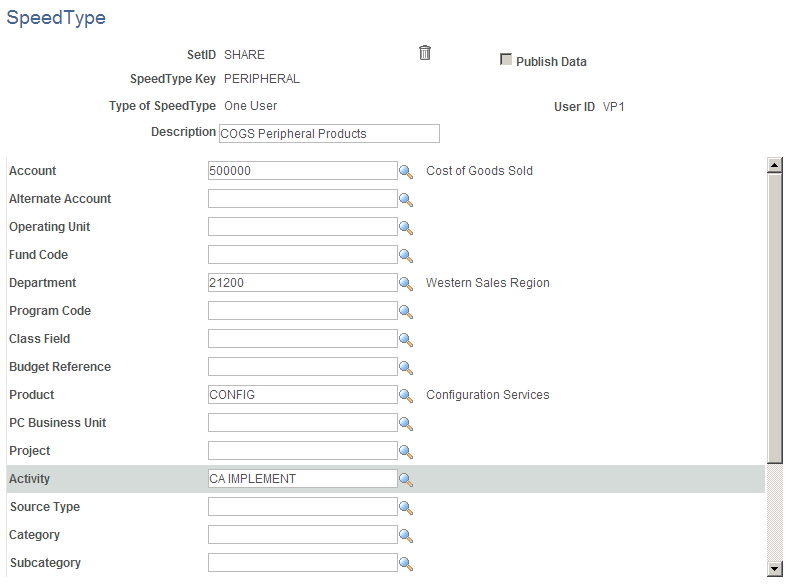Click the scrollbar down arrow
This screenshot has width=789, height=584.
point(774,569)
